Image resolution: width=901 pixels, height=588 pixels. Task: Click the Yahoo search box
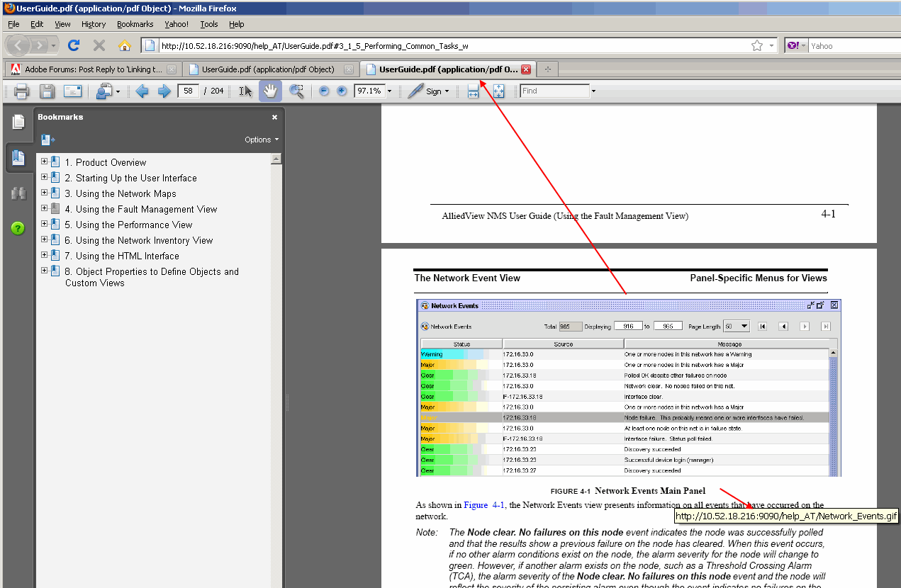coord(854,46)
